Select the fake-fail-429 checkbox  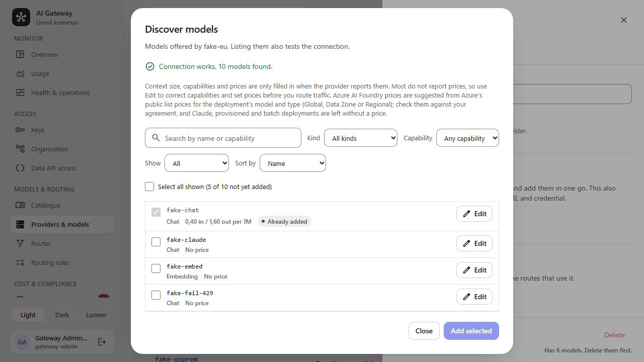(156, 295)
